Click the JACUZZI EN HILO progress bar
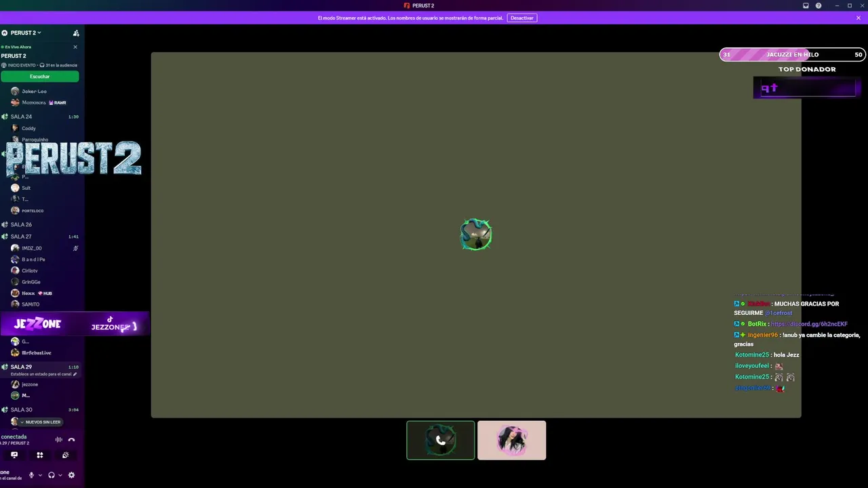This screenshot has height=488, width=868. 793,55
